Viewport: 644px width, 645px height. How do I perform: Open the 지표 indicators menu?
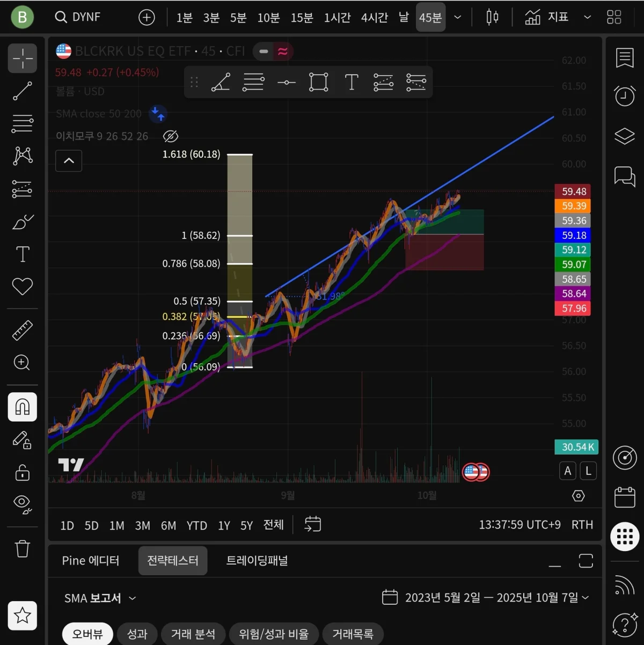pyautogui.click(x=547, y=17)
